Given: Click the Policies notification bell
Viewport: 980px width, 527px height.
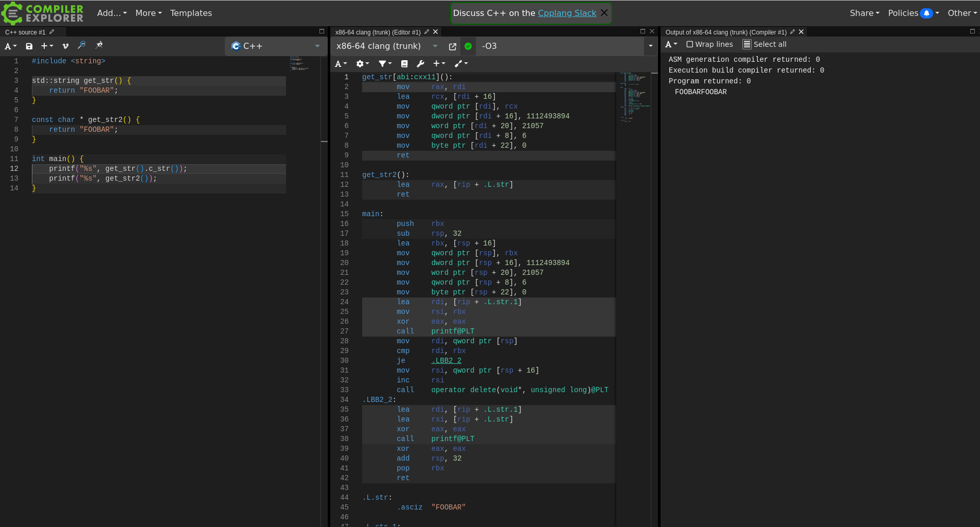Looking at the screenshot, I should point(926,13).
